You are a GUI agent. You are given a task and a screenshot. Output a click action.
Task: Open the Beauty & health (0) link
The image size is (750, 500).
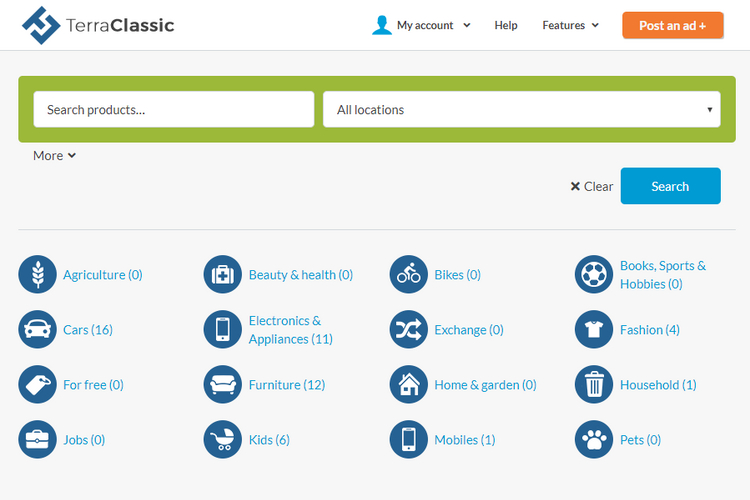[x=300, y=275]
